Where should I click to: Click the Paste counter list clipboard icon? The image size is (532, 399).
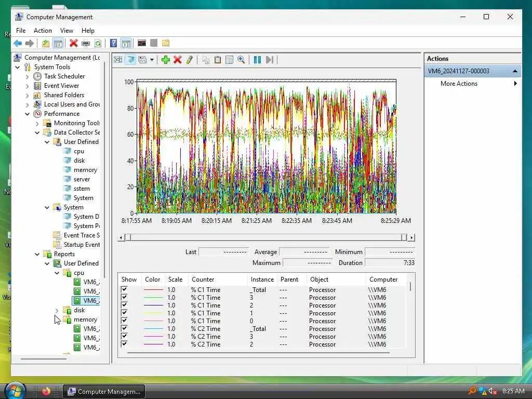pos(218,60)
